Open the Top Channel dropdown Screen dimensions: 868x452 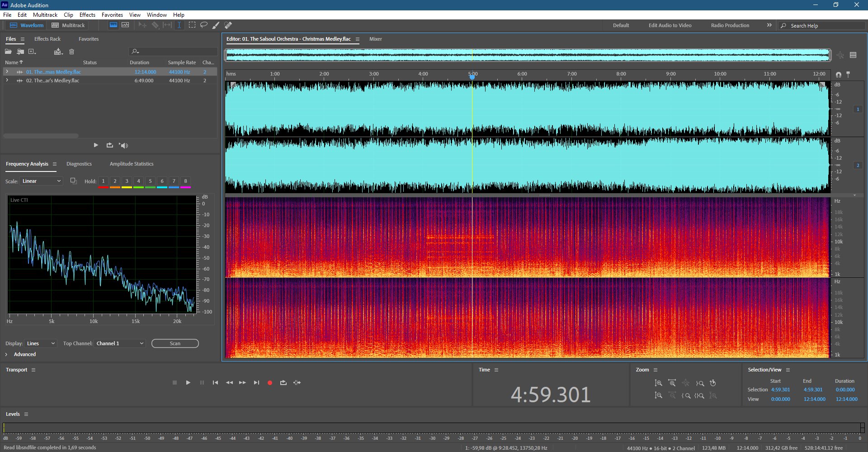pyautogui.click(x=120, y=343)
